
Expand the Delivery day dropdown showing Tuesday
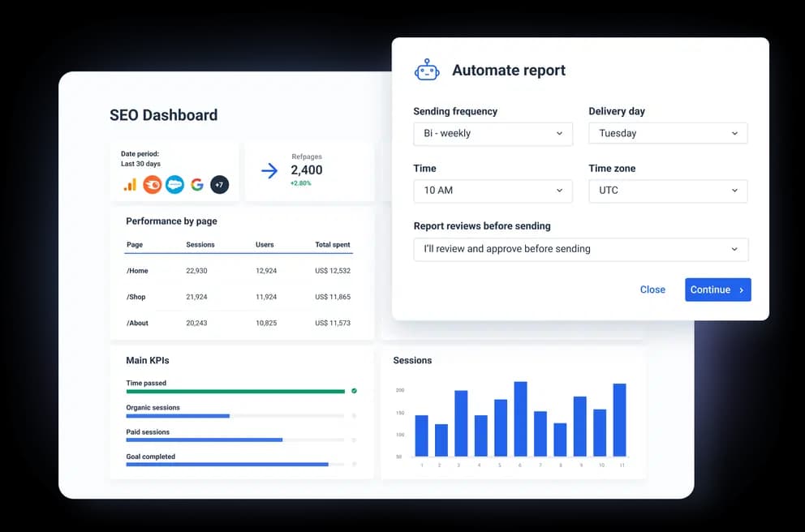tap(668, 134)
